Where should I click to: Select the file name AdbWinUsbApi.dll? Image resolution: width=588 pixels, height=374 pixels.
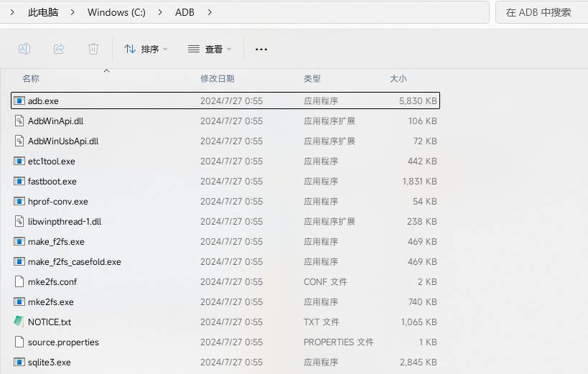pyautogui.click(x=63, y=141)
